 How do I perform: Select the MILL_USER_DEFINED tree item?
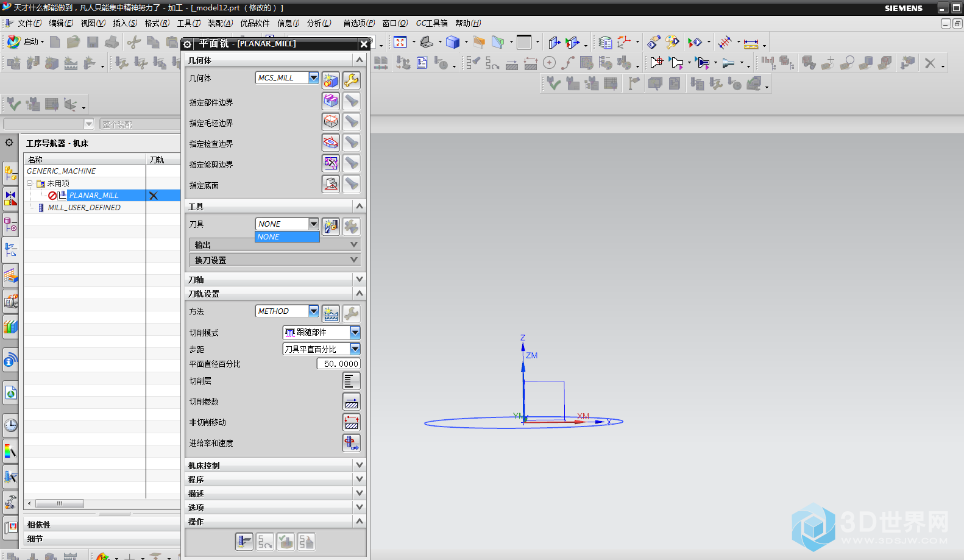84,207
